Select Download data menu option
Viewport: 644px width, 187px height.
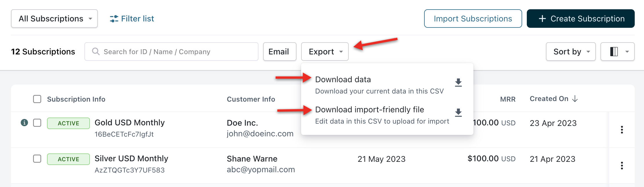(x=343, y=80)
